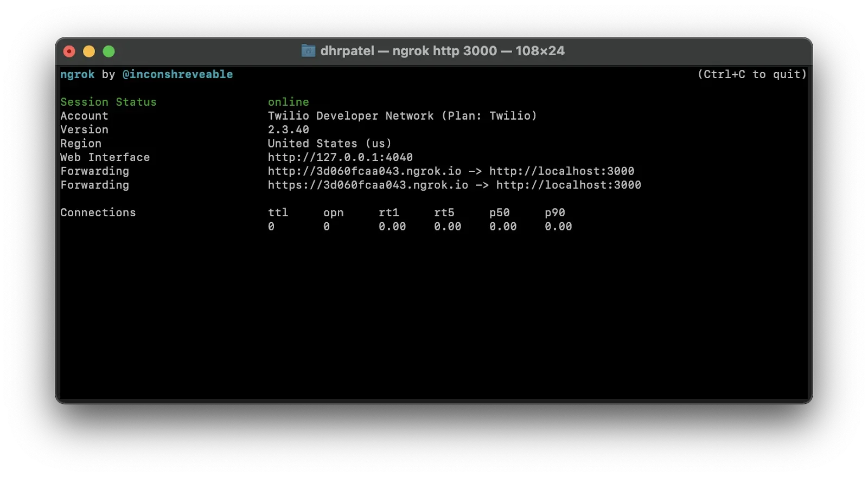Click the 0.00 value under p90
868x477 pixels.
[558, 227]
